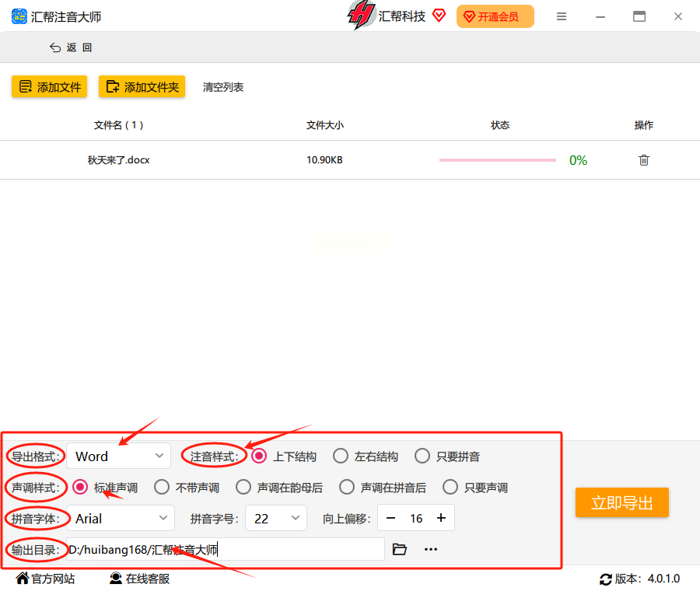Image resolution: width=700 pixels, height=591 pixels.
Task: Open the 导出格式 Word dropdown
Action: click(118, 456)
